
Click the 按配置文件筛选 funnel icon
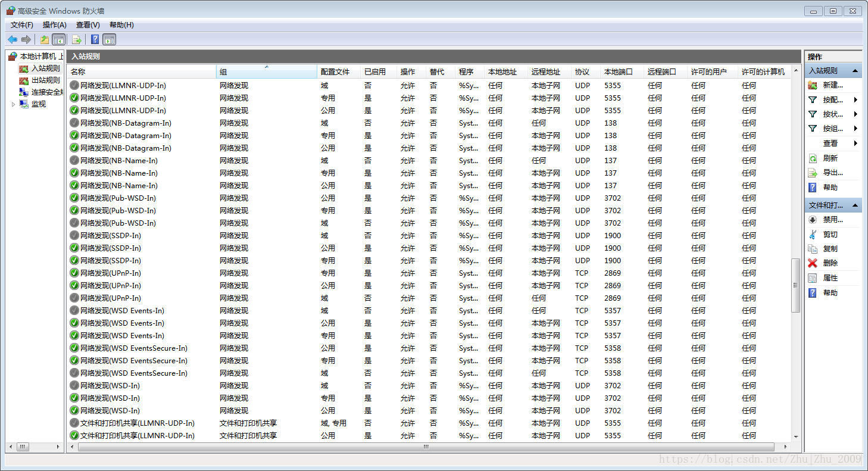[813, 99]
